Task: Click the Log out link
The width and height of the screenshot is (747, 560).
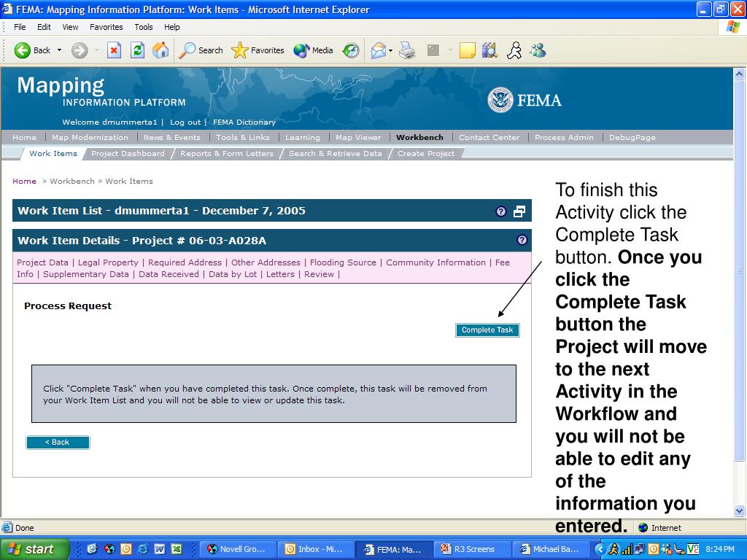Action: tap(185, 122)
